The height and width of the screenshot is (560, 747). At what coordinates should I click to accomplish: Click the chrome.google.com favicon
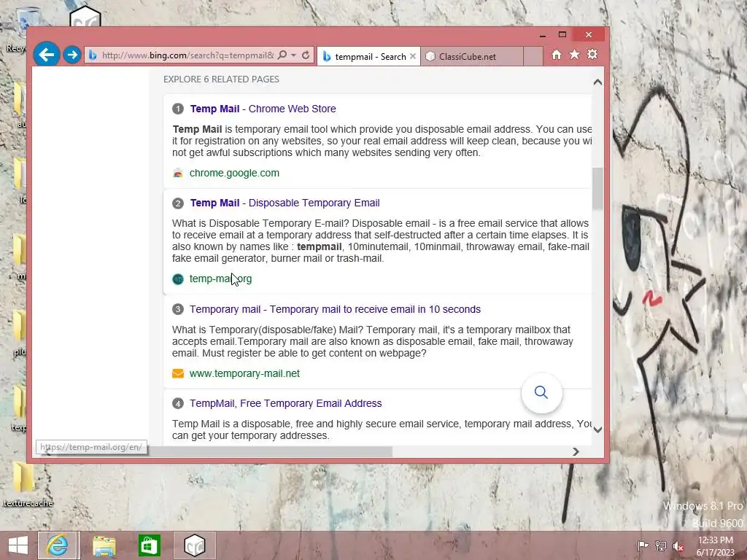point(178,173)
